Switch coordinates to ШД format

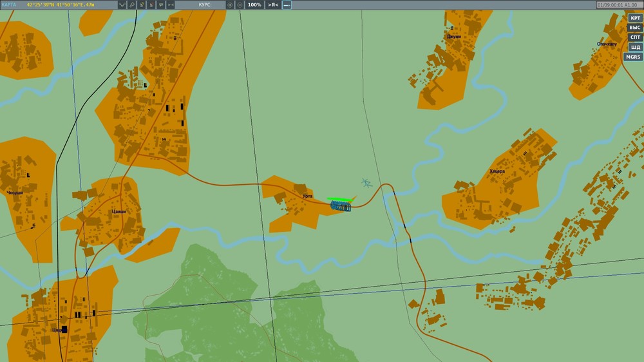click(635, 47)
